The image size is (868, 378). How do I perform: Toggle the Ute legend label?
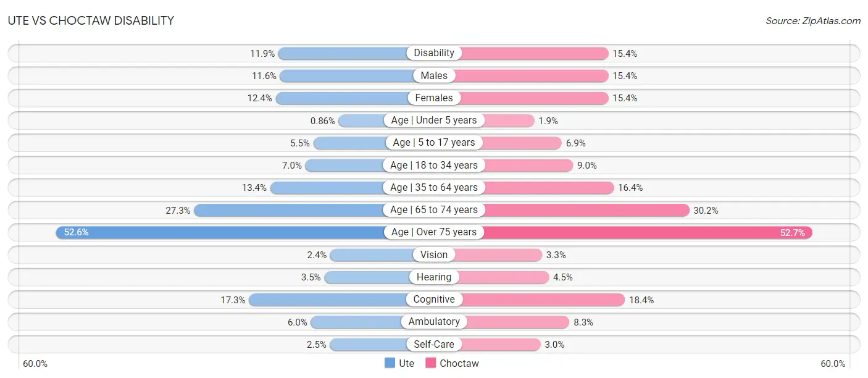coord(406,363)
